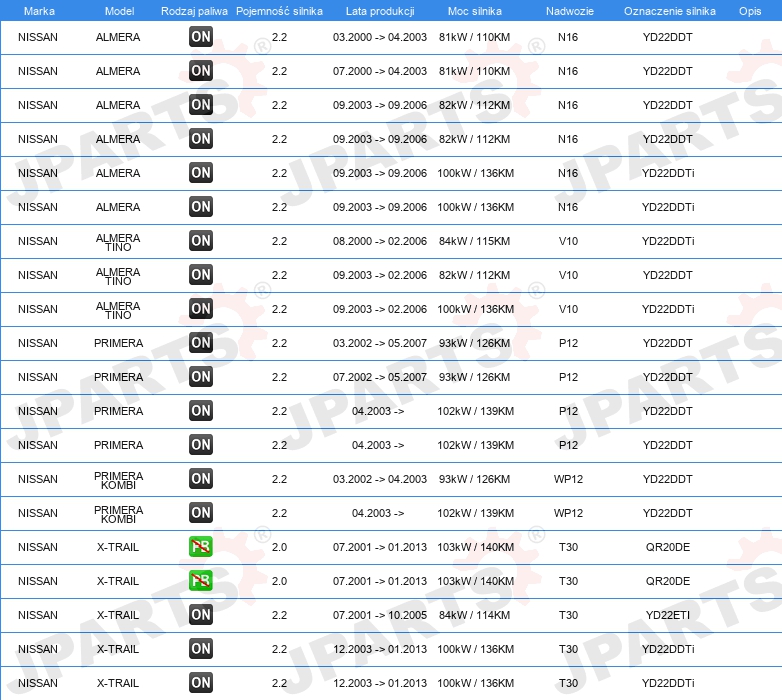The image size is (782, 700).
Task: Click the Model column header
Action: click(119, 11)
